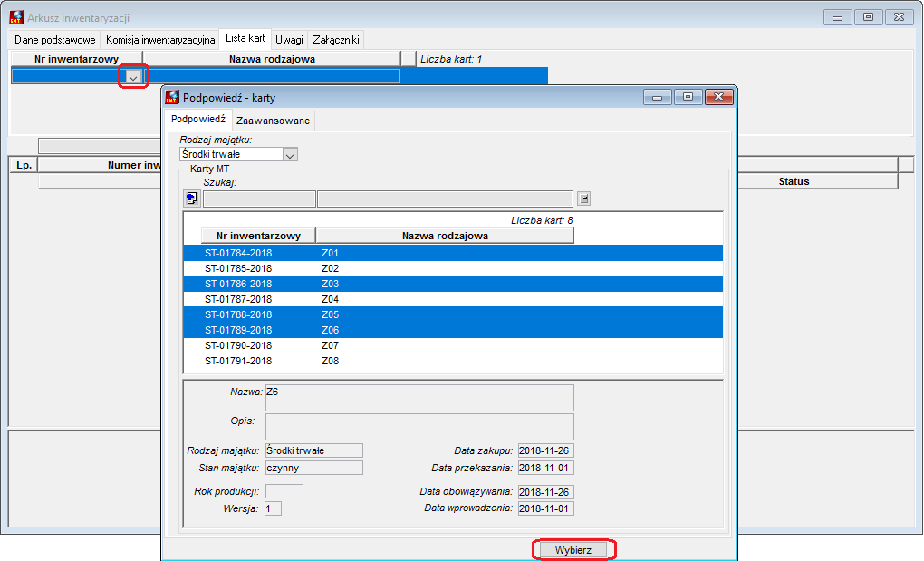The height and width of the screenshot is (561, 924).
Task: Expand the Rodzaj majątku combo box
Action: tap(289, 154)
